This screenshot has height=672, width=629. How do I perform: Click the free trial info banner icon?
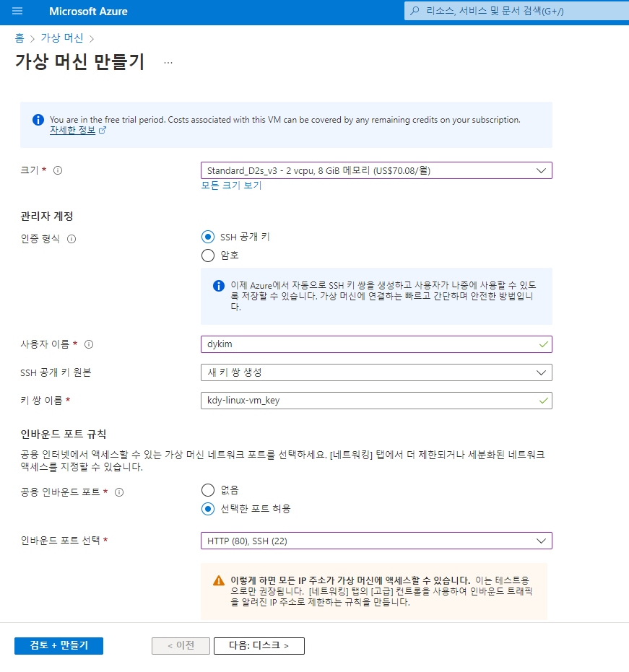click(x=38, y=120)
